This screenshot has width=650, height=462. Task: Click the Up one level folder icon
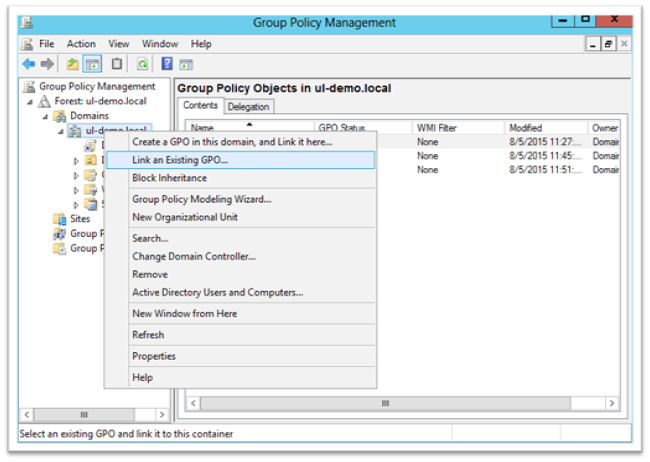[x=72, y=64]
